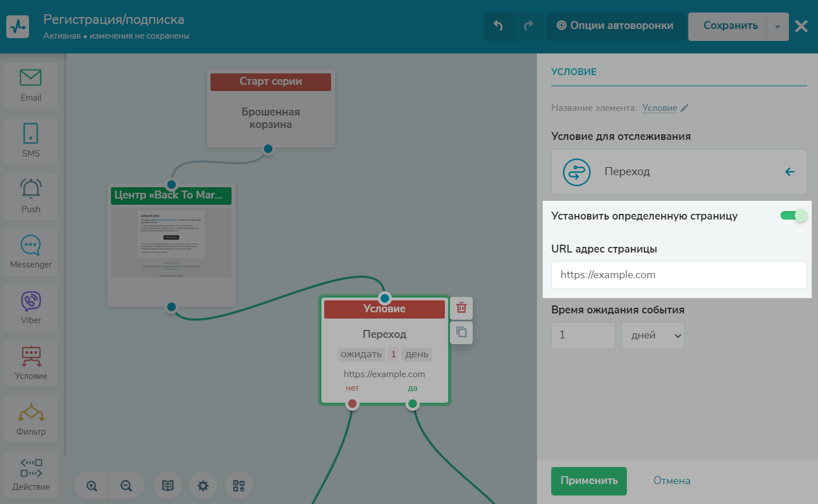Viewport: 818px width, 504px height.
Task: Toggle off 'Установить определенную страницу' switch
Action: pyautogui.click(x=794, y=216)
